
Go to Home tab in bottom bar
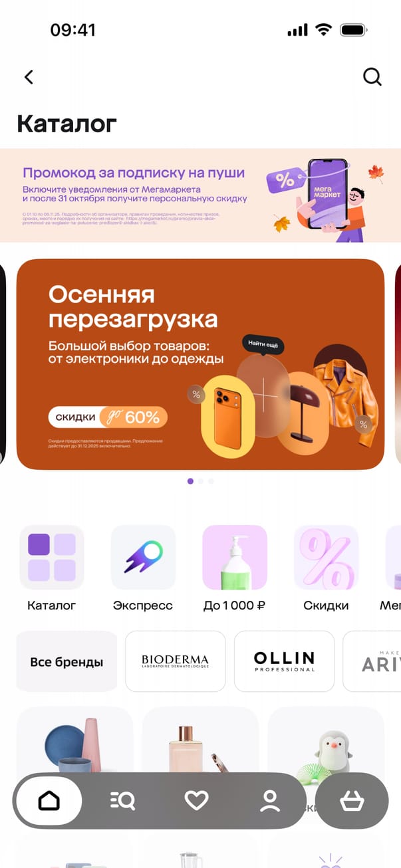[x=49, y=801]
